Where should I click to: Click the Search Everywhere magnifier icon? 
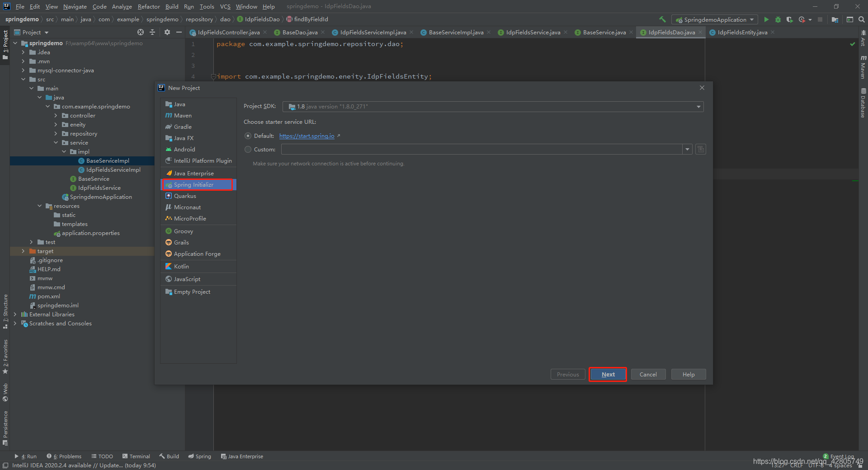862,19
